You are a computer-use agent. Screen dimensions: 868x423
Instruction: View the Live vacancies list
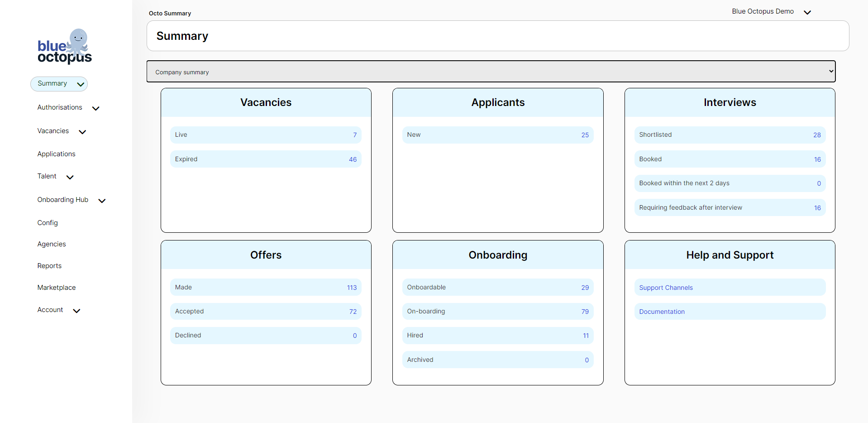click(266, 135)
